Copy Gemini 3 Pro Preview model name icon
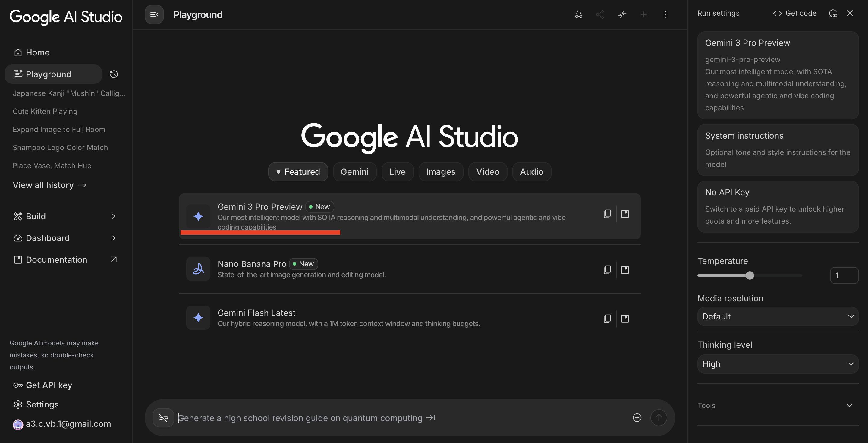Viewport: 868px width, 443px height. coord(607,214)
